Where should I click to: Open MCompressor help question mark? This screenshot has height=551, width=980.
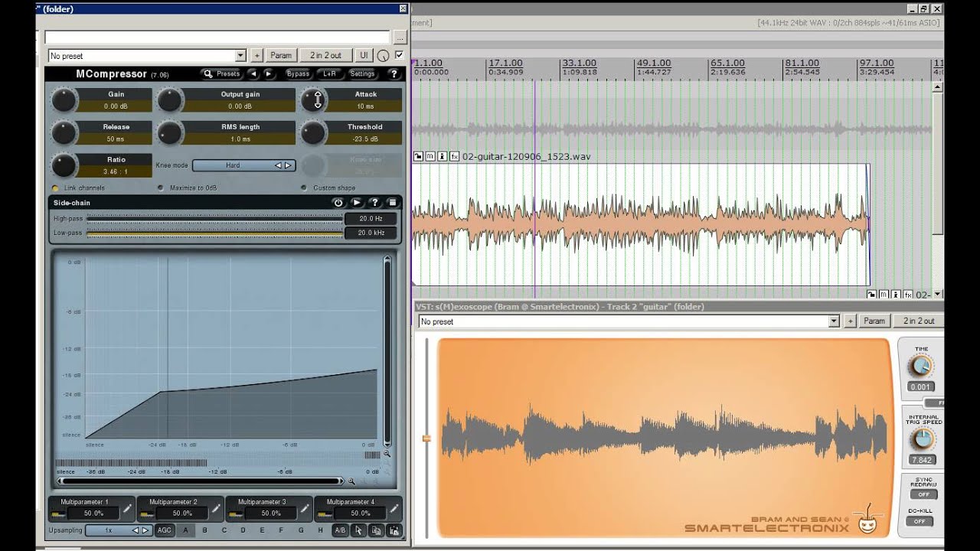pyautogui.click(x=394, y=74)
